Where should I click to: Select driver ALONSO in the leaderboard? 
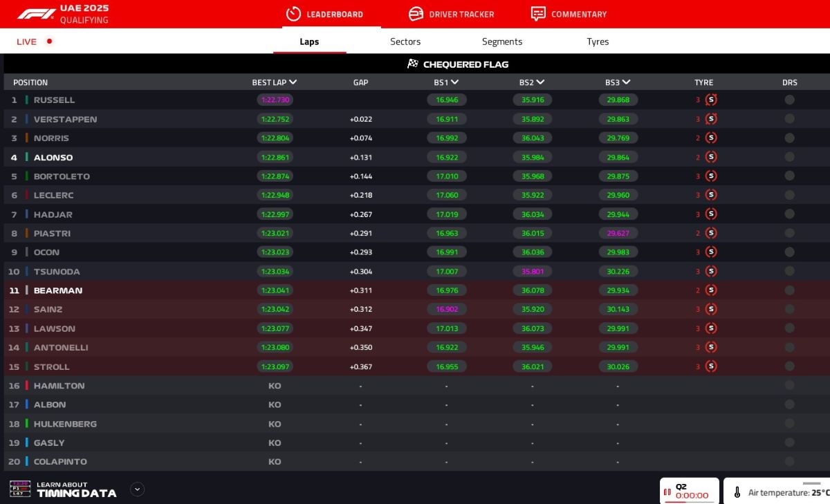click(x=53, y=158)
